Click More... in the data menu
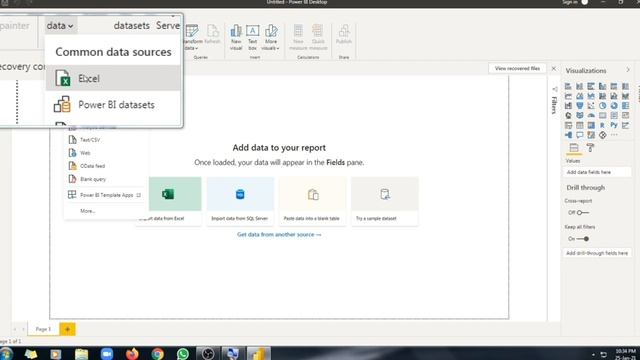Image resolution: width=640 pixels, height=360 pixels. click(88, 211)
